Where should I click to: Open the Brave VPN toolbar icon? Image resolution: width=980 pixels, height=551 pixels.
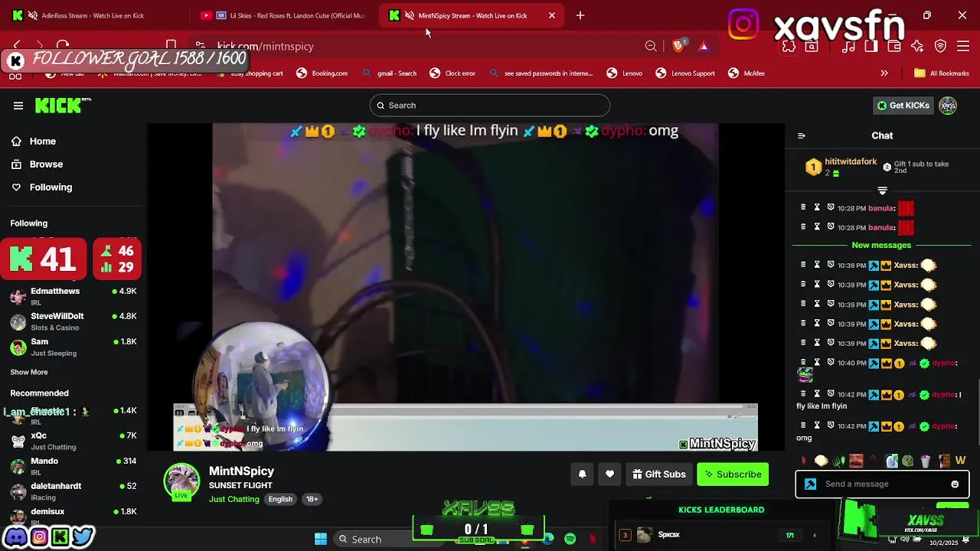pos(941,46)
